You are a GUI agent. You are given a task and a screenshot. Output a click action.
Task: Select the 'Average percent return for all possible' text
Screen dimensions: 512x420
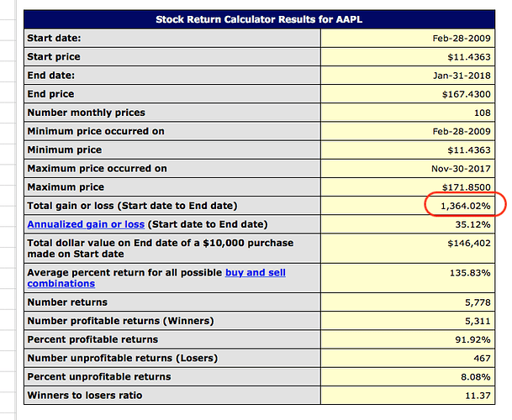click(124, 272)
